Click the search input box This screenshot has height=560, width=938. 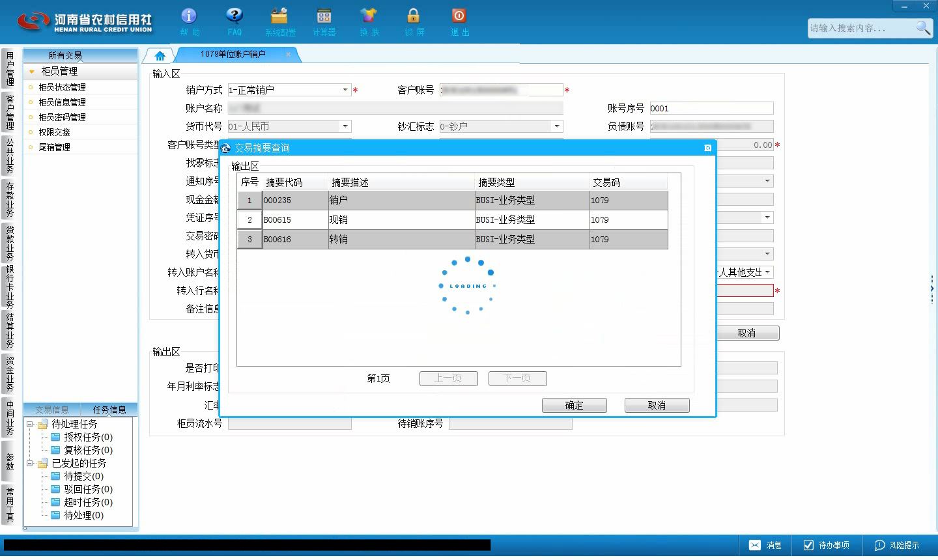point(861,28)
